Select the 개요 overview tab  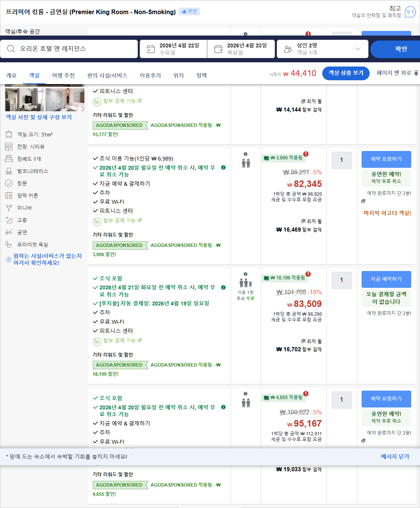pos(12,75)
